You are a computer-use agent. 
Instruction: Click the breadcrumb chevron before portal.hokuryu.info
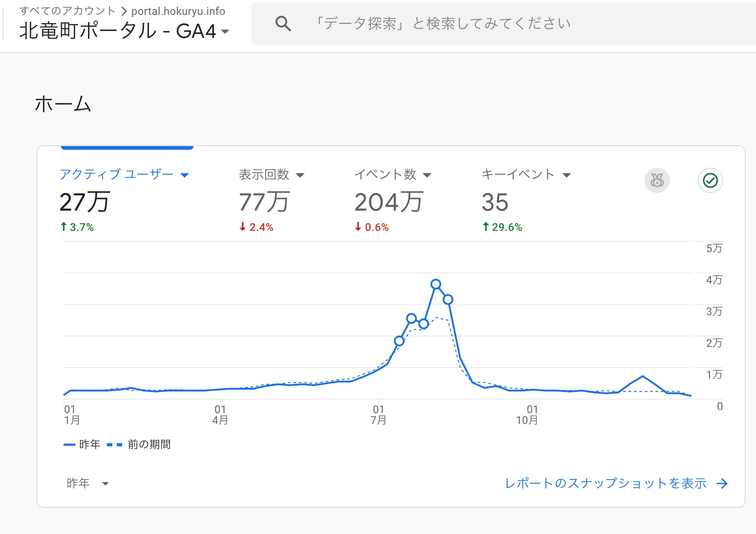point(124,12)
